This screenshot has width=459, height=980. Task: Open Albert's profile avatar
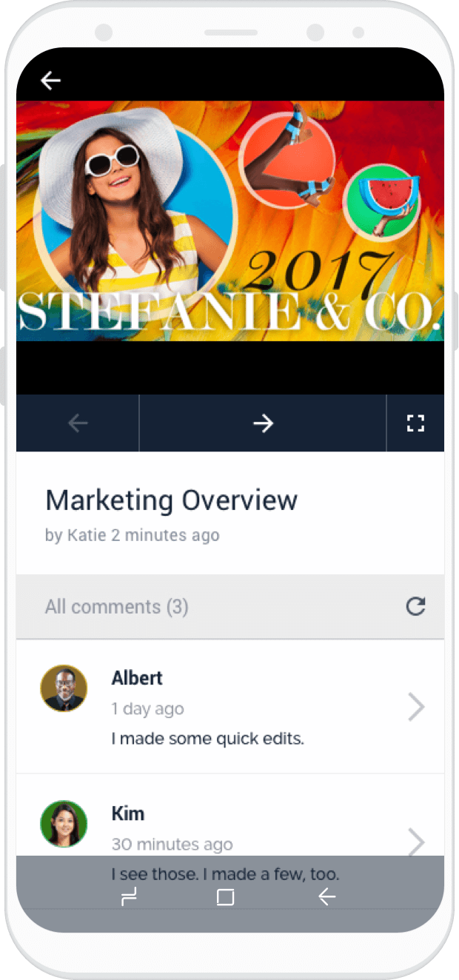(x=64, y=688)
